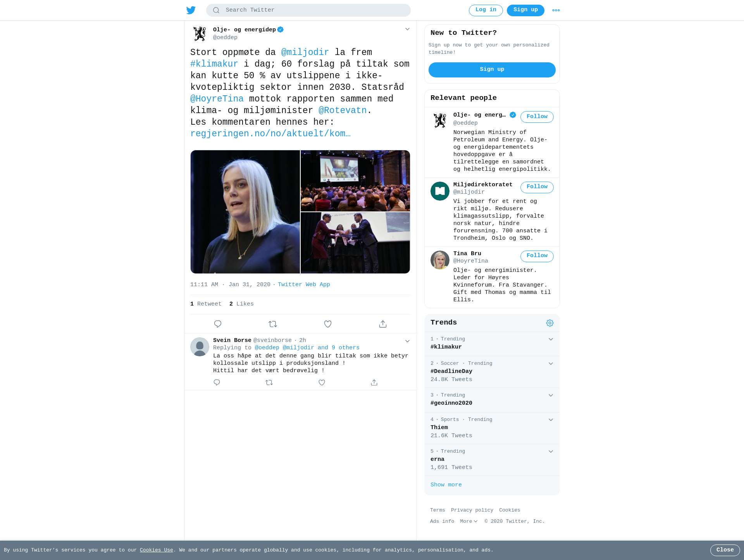
Task: Open Trends settings gear
Action: 550,323
